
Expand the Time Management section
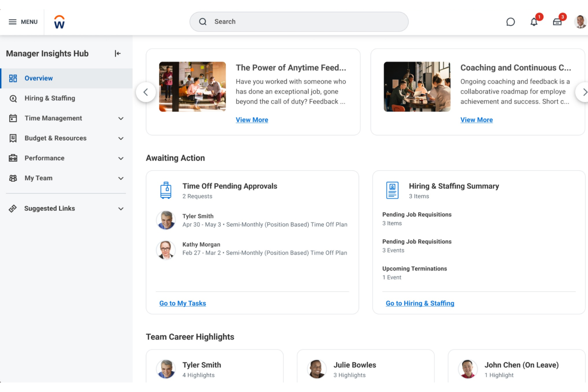[x=121, y=118]
